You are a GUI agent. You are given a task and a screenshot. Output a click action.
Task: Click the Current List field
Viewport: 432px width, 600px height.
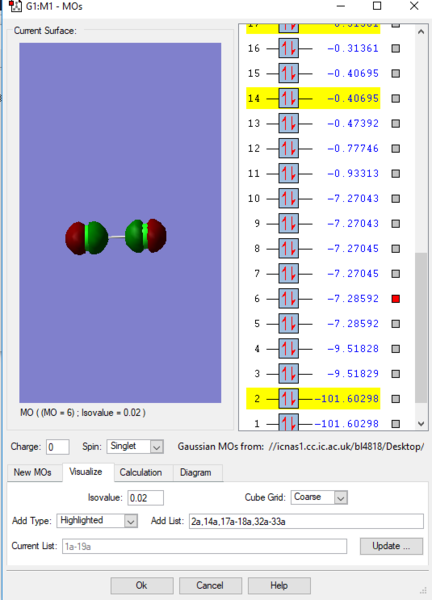pos(204,546)
